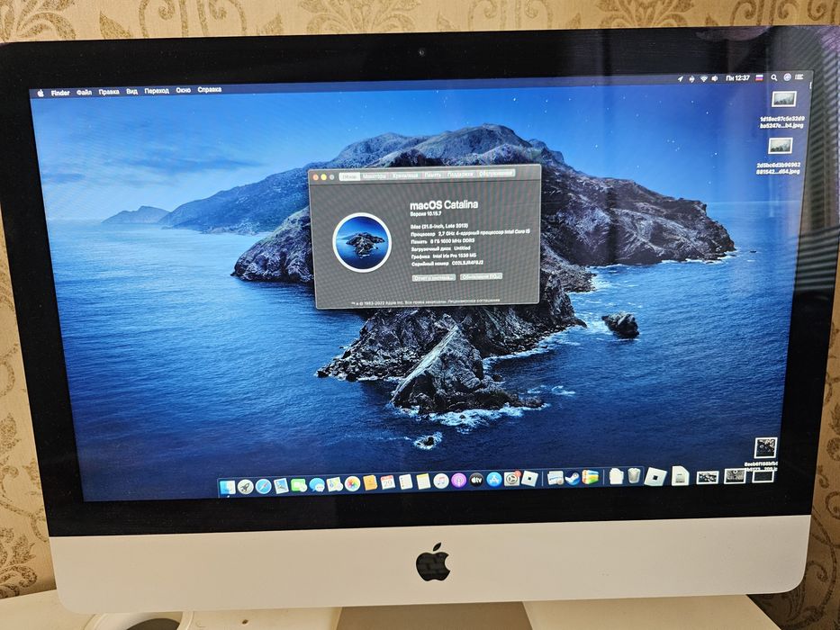Open Music app icon in Dock
Viewport: 840px width, 630px height.
441,481
